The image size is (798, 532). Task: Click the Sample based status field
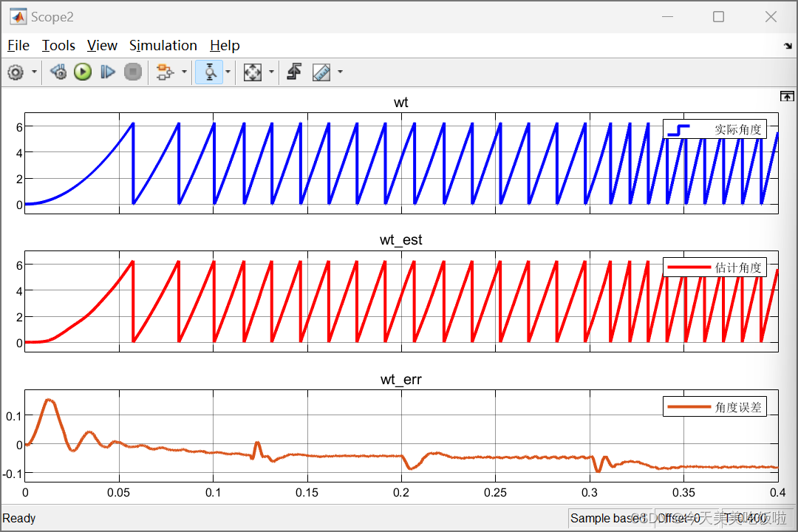click(x=609, y=518)
